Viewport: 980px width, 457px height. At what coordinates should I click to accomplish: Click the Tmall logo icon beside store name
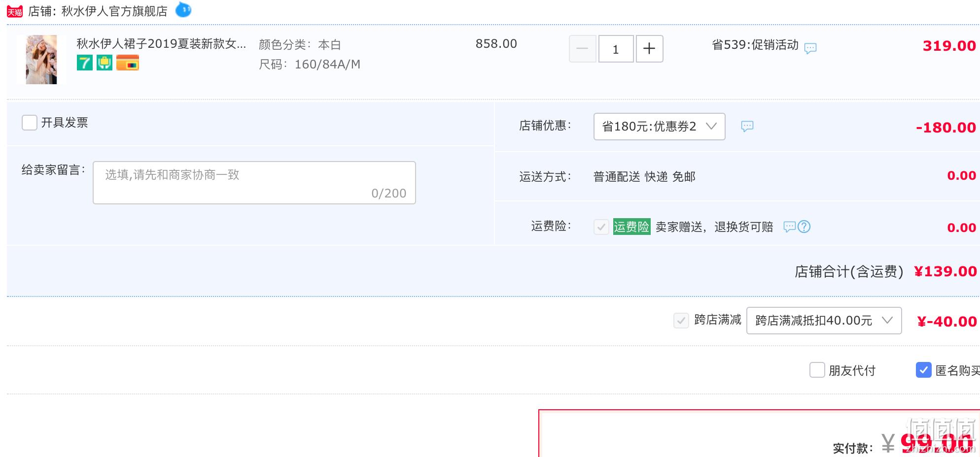(x=15, y=11)
